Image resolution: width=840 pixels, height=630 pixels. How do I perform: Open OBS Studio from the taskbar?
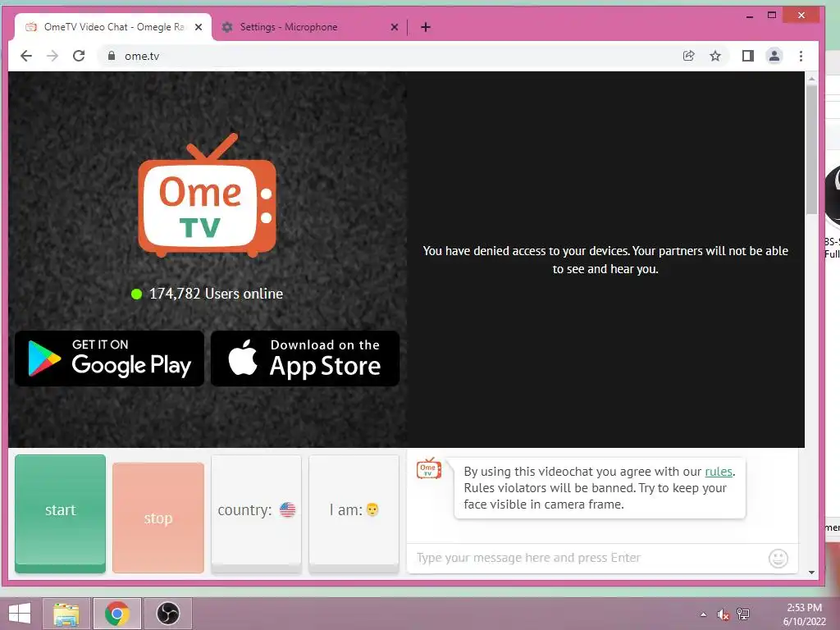click(167, 614)
